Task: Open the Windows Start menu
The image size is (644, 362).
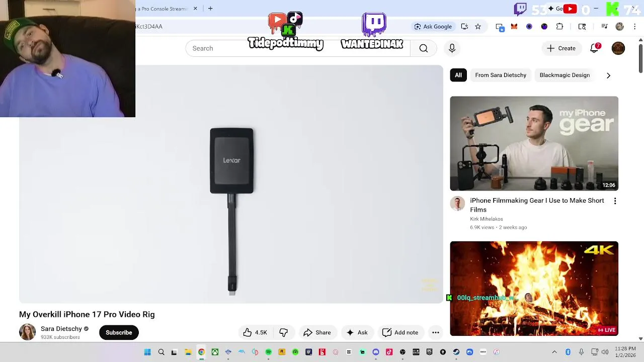Action: point(147,352)
